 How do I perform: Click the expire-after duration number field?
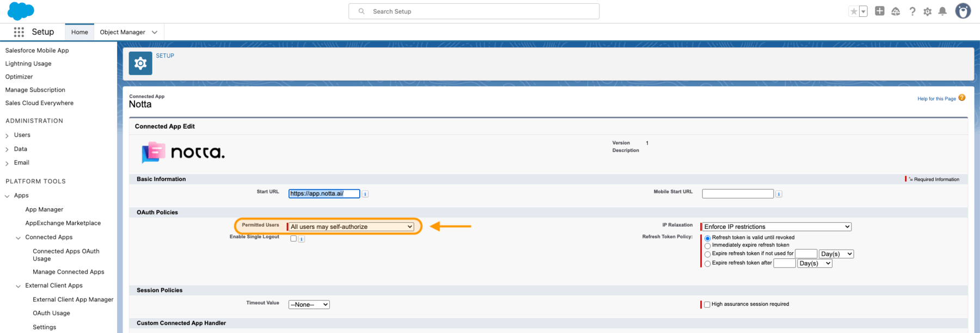785,263
